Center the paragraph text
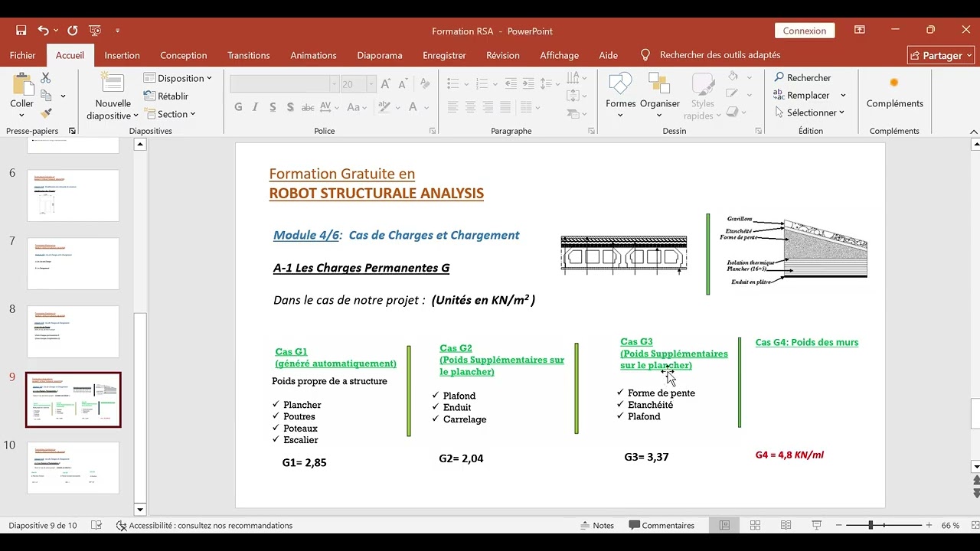Image resolution: width=980 pixels, height=551 pixels. tap(470, 107)
